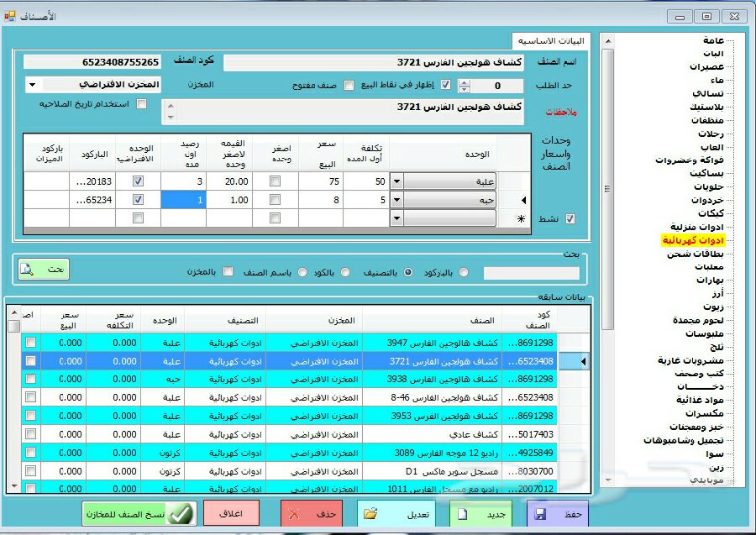Open unit dropdown arrow in حبه row
The height and width of the screenshot is (535, 756).
(396, 200)
